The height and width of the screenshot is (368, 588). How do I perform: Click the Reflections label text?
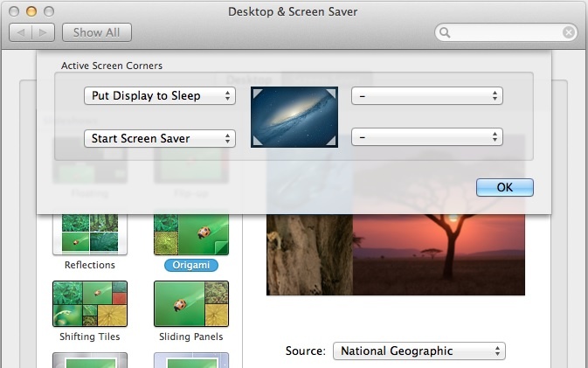click(x=90, y=265)
